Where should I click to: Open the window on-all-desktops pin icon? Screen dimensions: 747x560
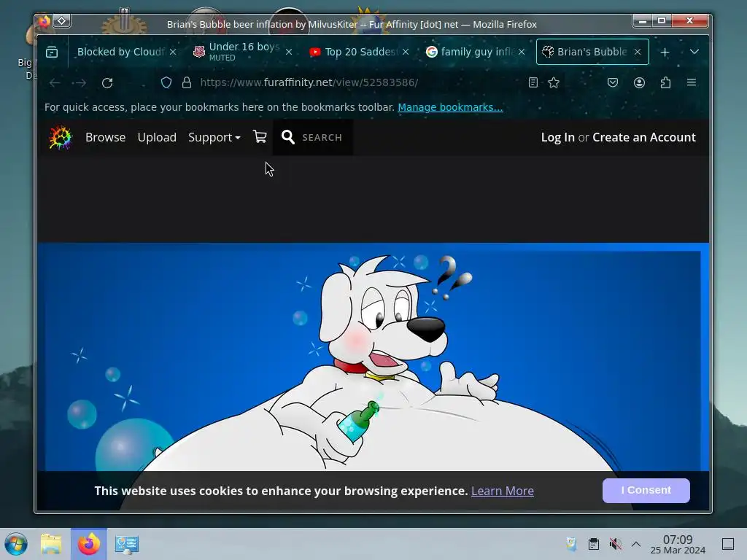point(62,21)
